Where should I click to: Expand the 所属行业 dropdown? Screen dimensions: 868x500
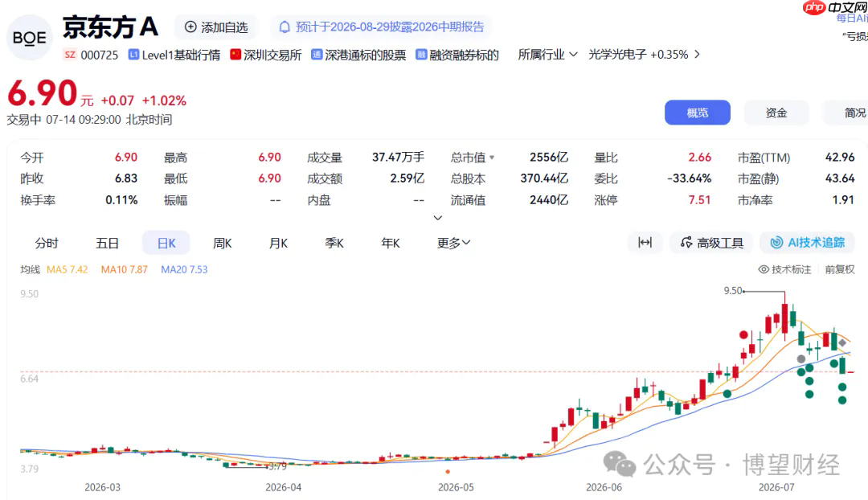point(547,55)
